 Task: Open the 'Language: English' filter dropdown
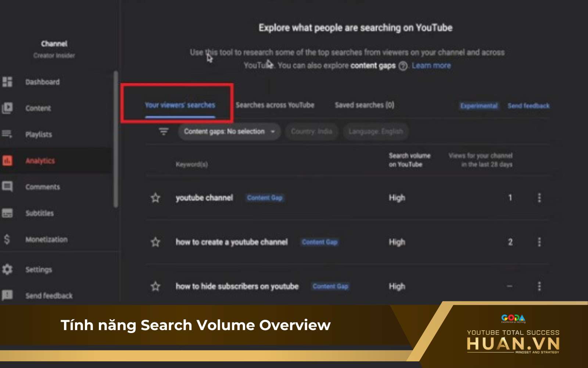coord(375,131)
